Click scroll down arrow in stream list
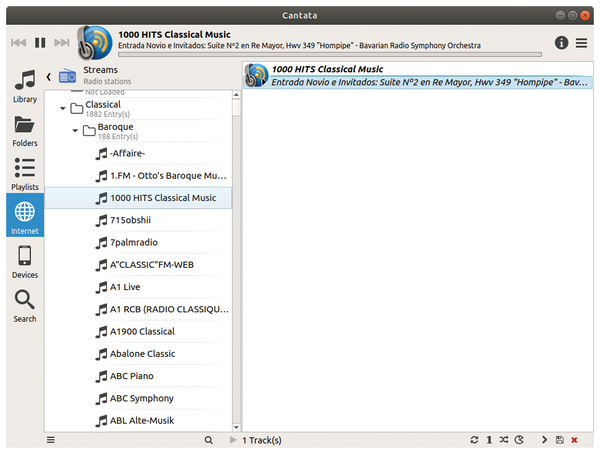This screenshot has height=454, width=600. (236, 427)
